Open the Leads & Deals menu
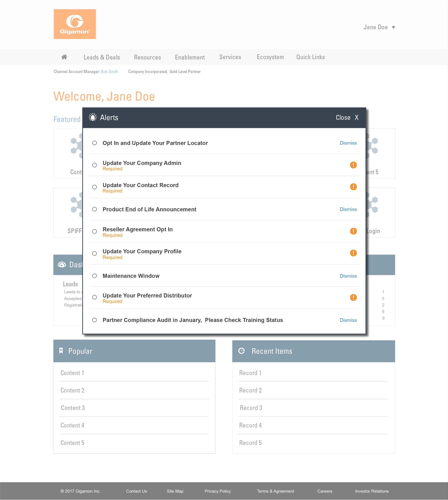448x500 pixels. tap(102, 57)
